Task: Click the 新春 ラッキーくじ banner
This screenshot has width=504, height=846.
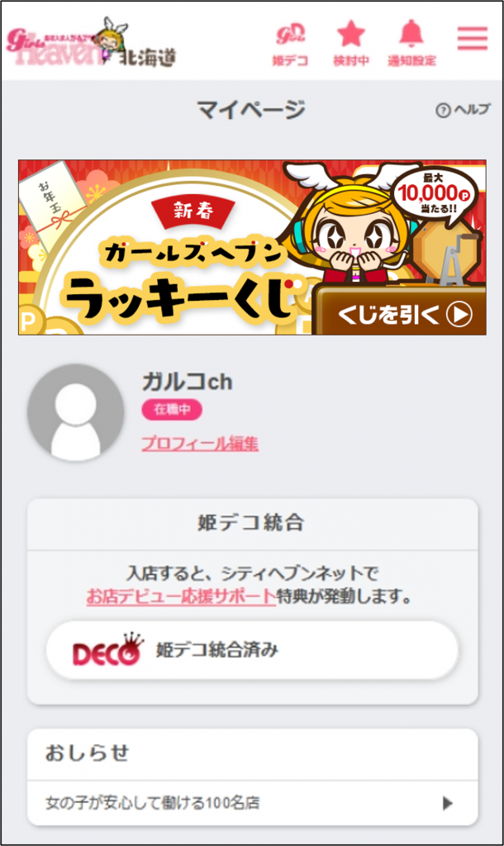Action: pos(252,247)
